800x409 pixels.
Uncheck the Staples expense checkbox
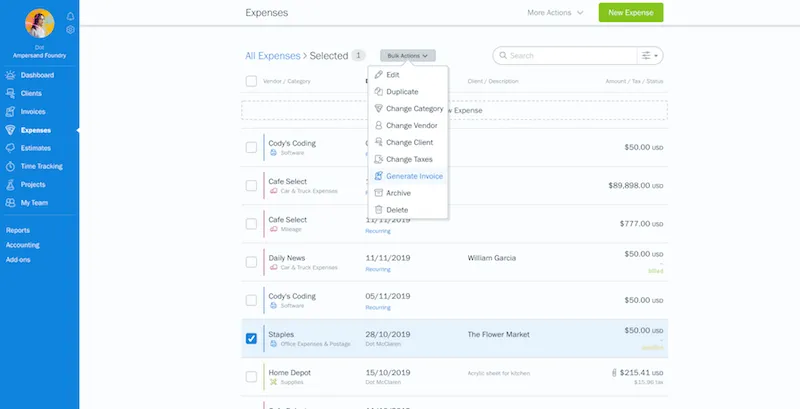pyautogui.click(x=251, y=338)
